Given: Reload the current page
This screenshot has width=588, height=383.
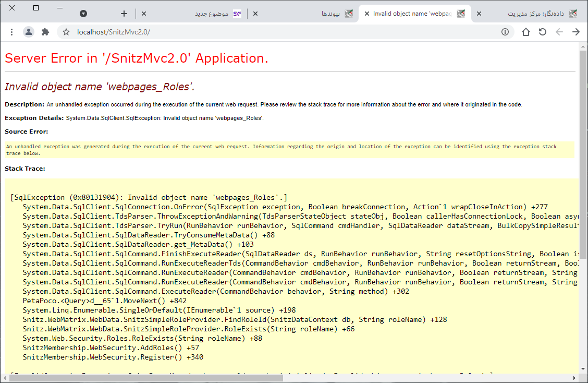Looking at the screenshot, I should tap(543, 32).
